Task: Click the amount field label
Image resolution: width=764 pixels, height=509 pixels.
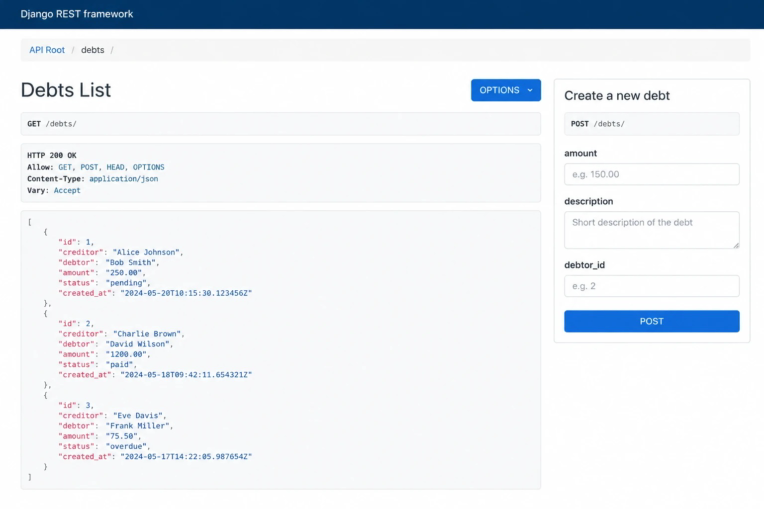Action: (x=580, y=153)
